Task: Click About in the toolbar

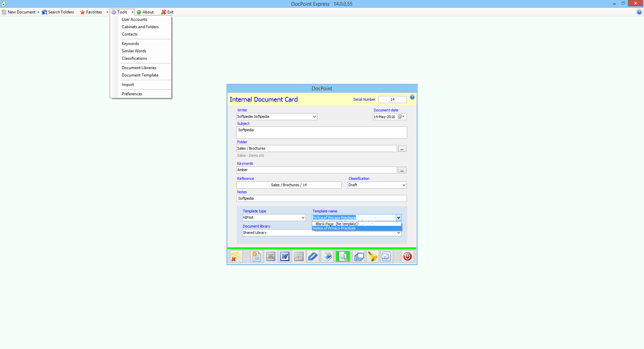Action: 145,12
